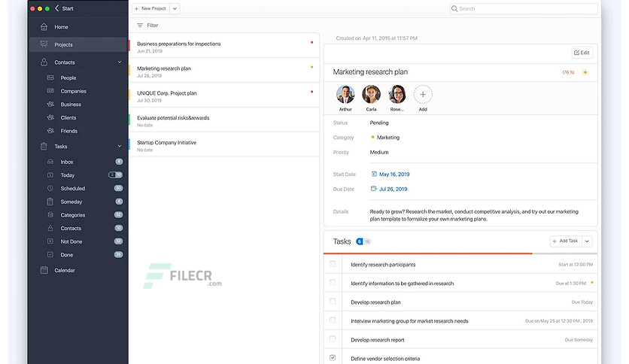Select the Clients group icon
The height and width of the screenshot is (364, 629).
click(50, 117)
